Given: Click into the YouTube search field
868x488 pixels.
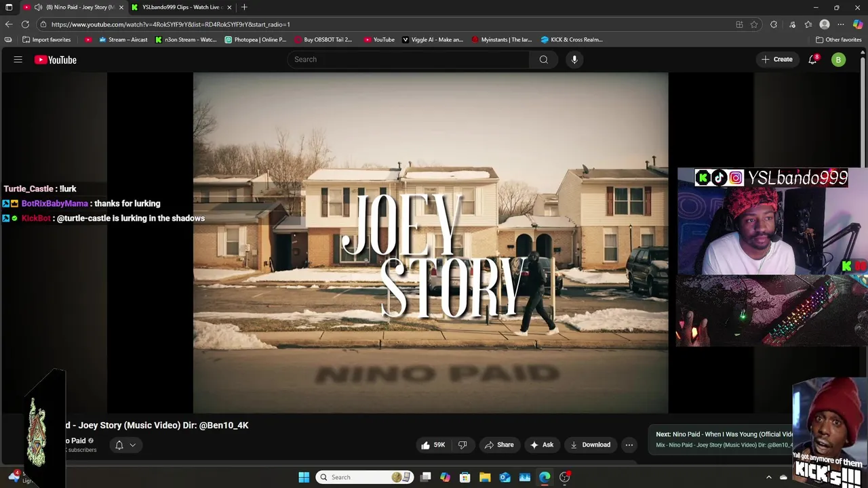Looking at the screenshot, I should 409,60.
